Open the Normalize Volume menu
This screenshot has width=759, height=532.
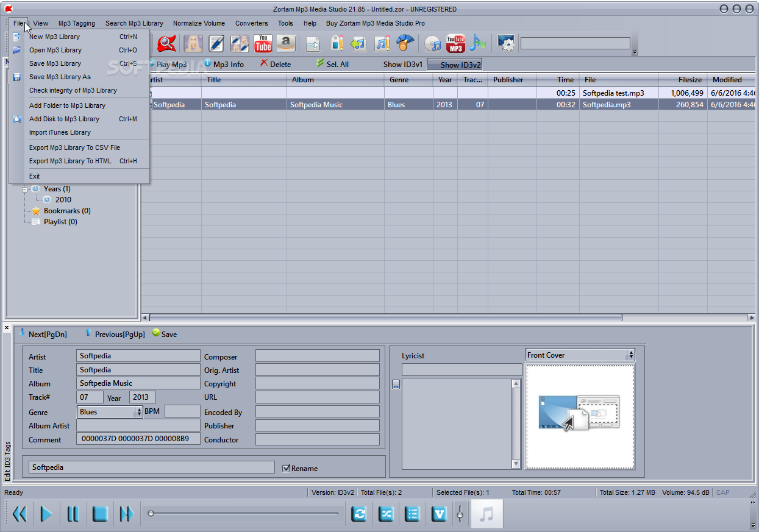(x=199, y=23)
